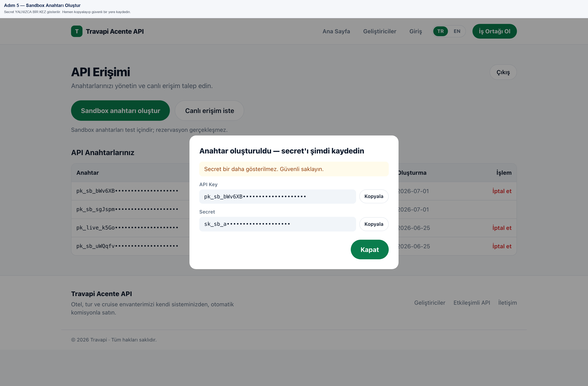This screenshot has width=588, height=386.
Task: Copy the API Key with Kopyala
Action: pyautogui.click(x=374, y=196)
